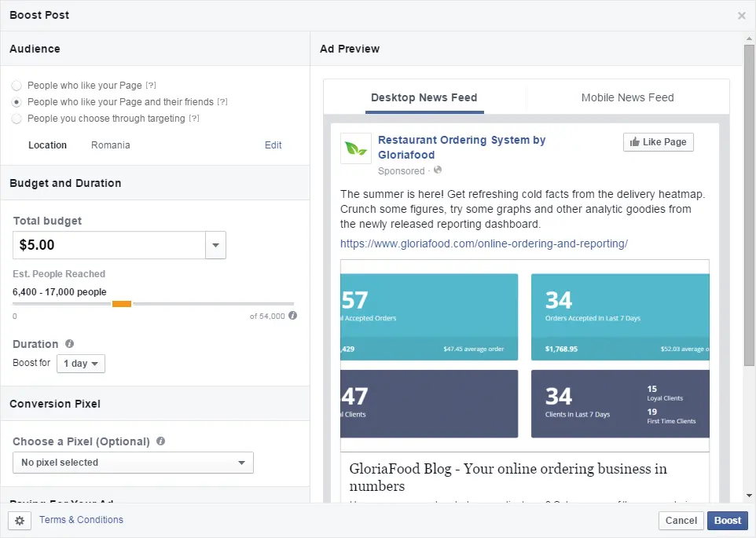Select 'People who like your Page' radio option
756x538 pixels.
pyautogui.click(x=17, y=86)
